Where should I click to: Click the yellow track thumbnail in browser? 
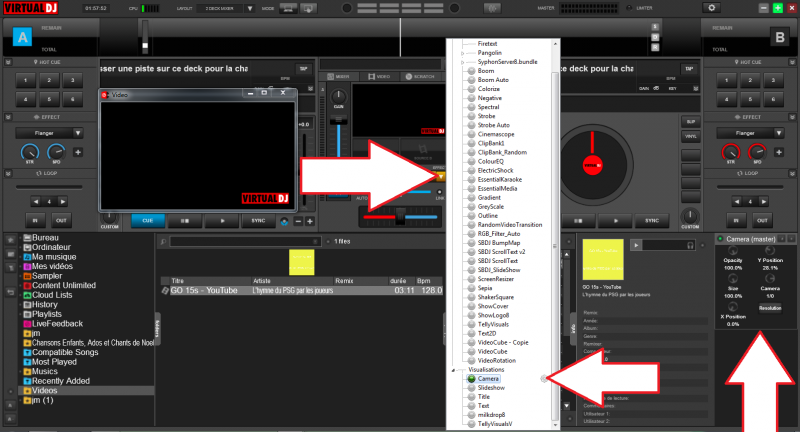302,262
